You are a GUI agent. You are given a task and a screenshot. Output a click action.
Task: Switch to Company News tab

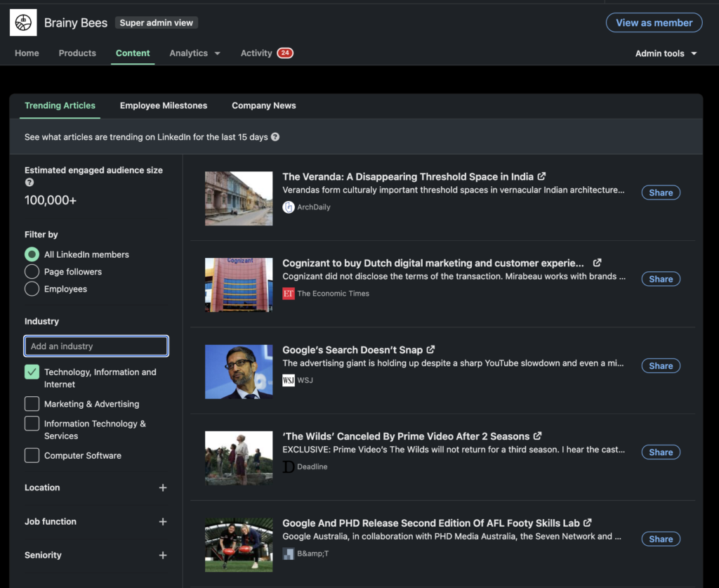pos(264,105)
